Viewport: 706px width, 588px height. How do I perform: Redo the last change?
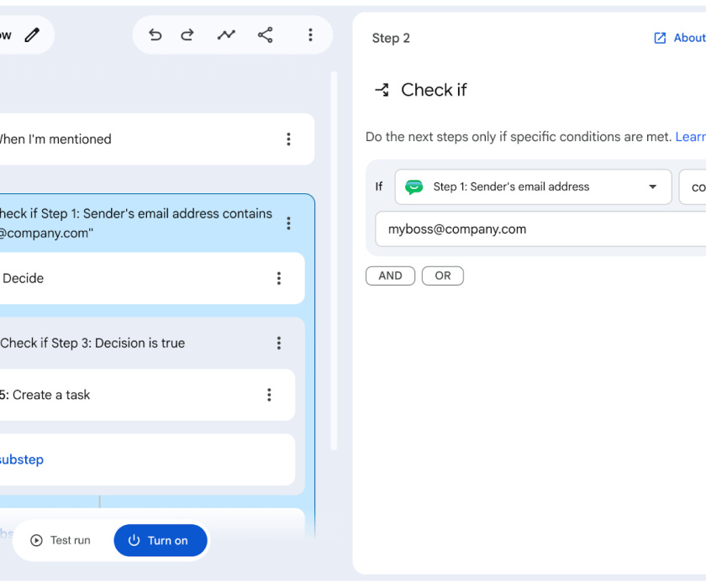(x=187, y=35)
